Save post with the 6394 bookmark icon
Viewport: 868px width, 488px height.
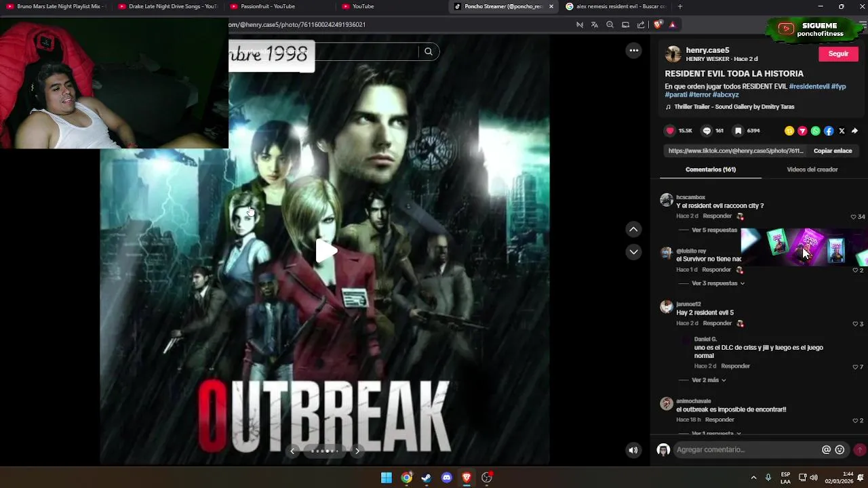[x=738, y=131]
